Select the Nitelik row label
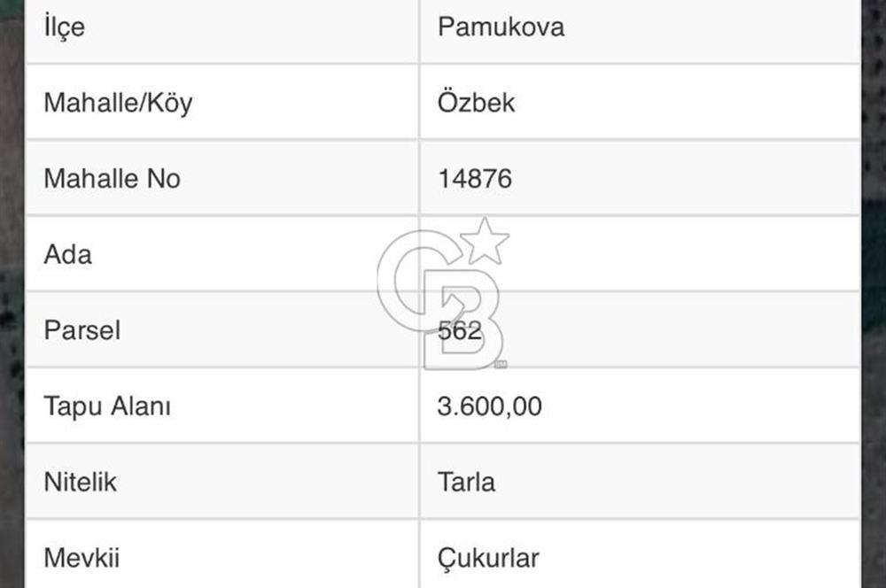This screenshot has height=588, width=886. pos(80,483)
